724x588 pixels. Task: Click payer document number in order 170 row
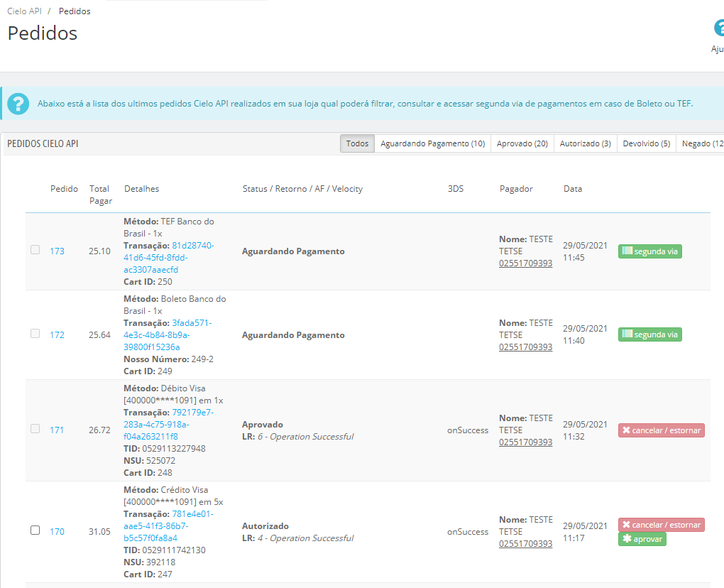(x=525, y=544)
